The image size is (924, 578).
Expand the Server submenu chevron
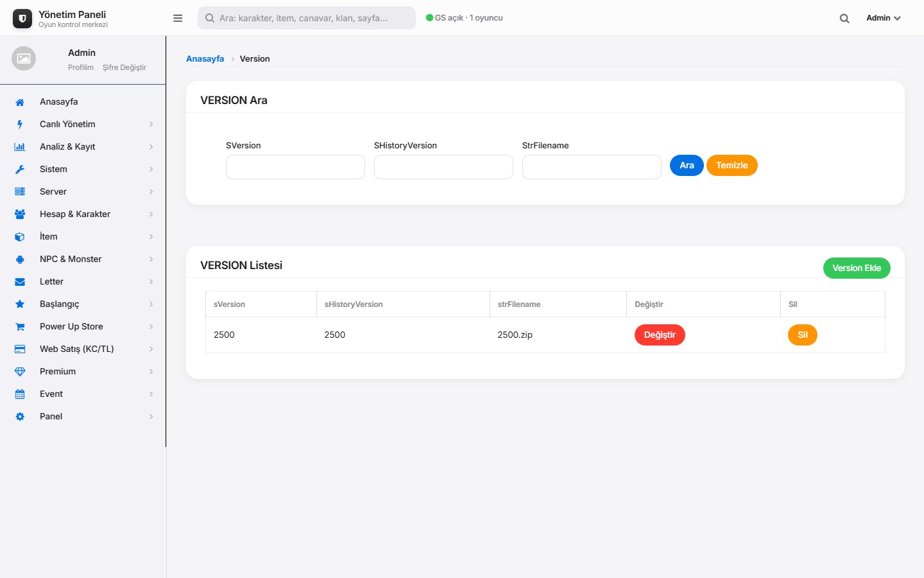point(151,192)
